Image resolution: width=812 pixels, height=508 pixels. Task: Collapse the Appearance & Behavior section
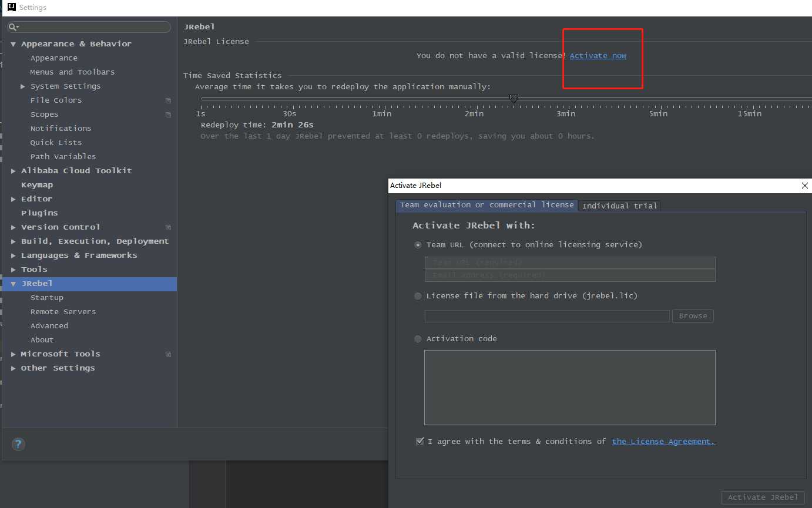coord(13,44)
